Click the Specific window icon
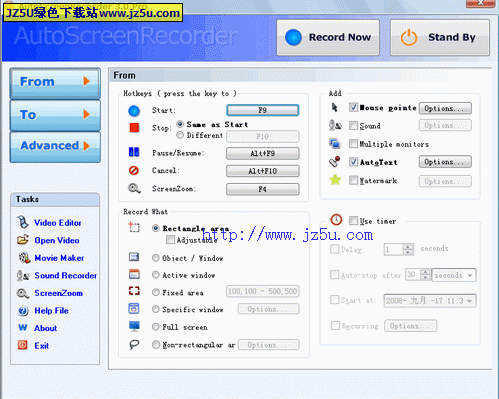 134,308
